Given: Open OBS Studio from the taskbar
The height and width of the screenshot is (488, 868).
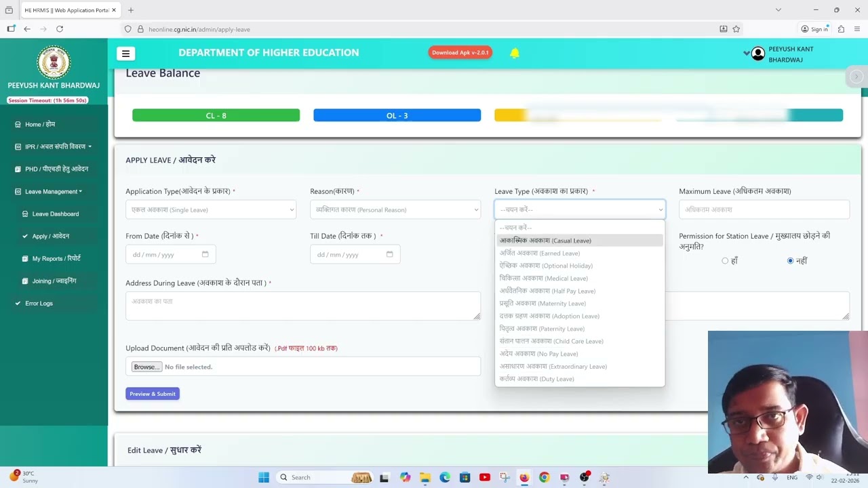Looking at the screenshot, I should (585, 477).
